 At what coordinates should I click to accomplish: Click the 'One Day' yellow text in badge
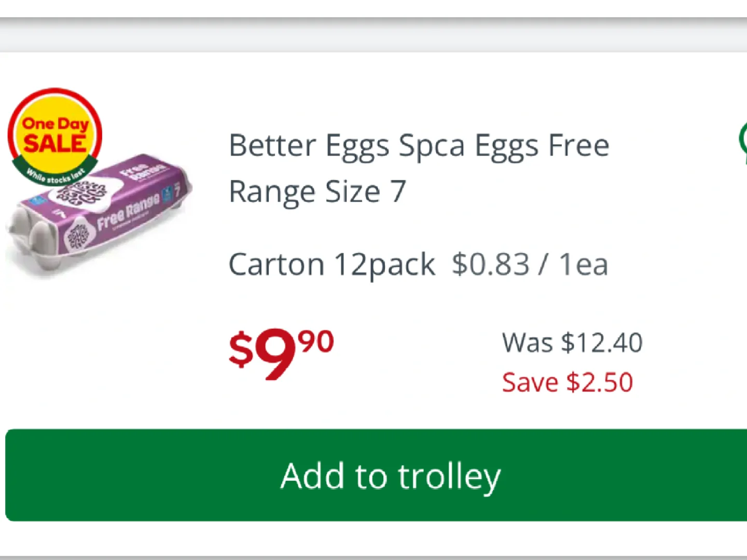[x=55, y=124]
